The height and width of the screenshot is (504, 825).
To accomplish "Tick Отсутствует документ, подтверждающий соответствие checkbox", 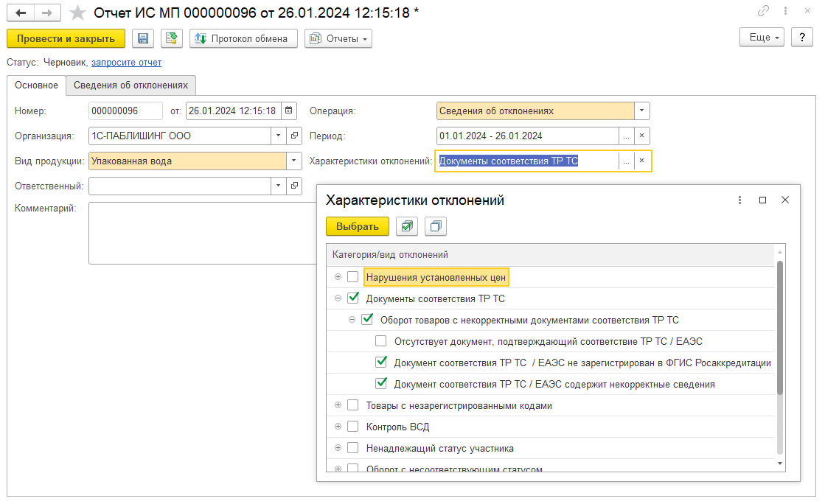I will tap(380, 341).
